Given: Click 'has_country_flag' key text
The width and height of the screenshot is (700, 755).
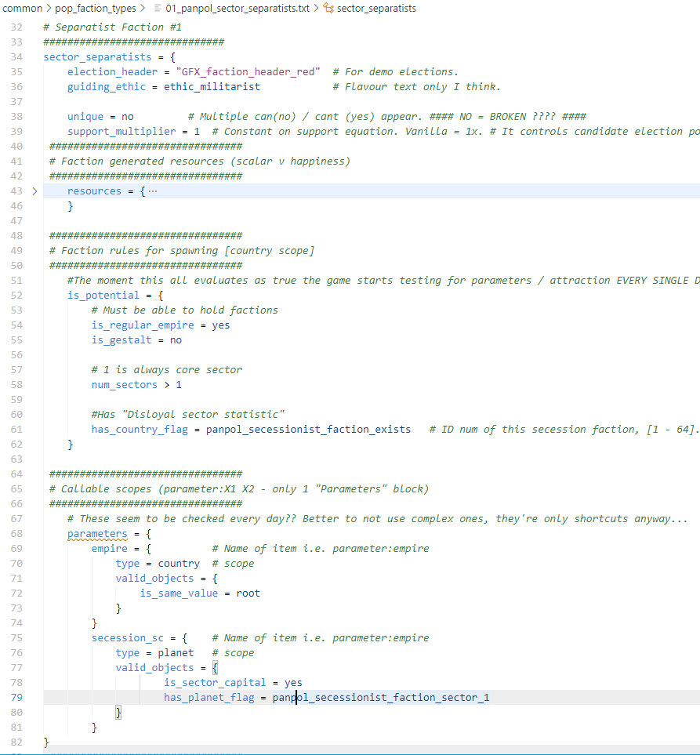Looking at the screenshot, I should [x=140, y=430].
